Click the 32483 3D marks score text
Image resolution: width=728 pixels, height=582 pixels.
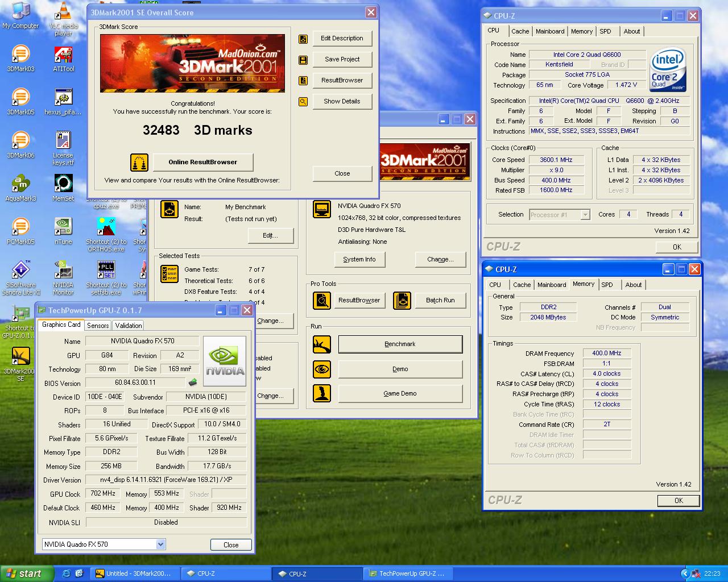coord(197,130)
